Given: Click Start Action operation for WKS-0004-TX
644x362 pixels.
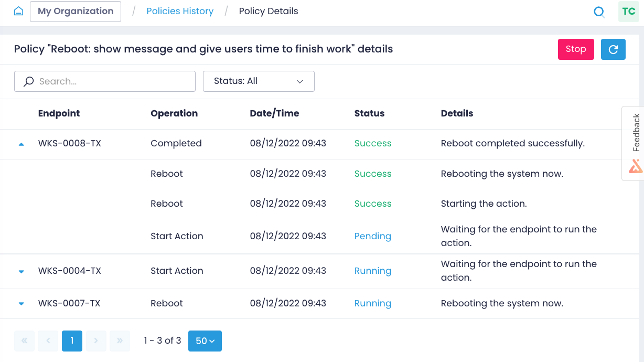Looking at the screenshot, I should [177, 271].
